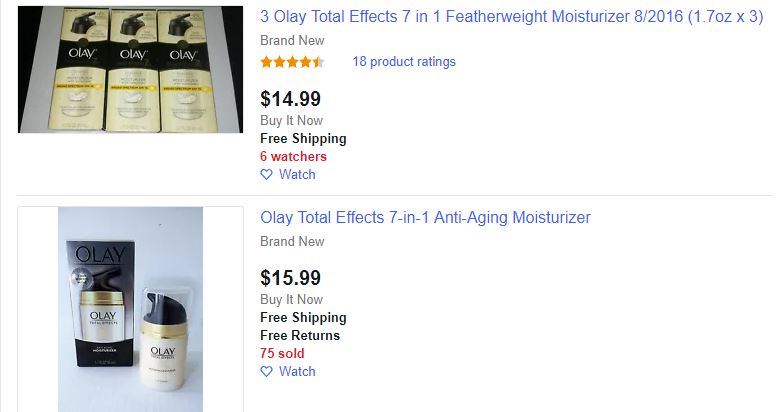The image size is (780, 412).
Task: Click the heart icon under 75 sold
Action: [x=266, y=371]
